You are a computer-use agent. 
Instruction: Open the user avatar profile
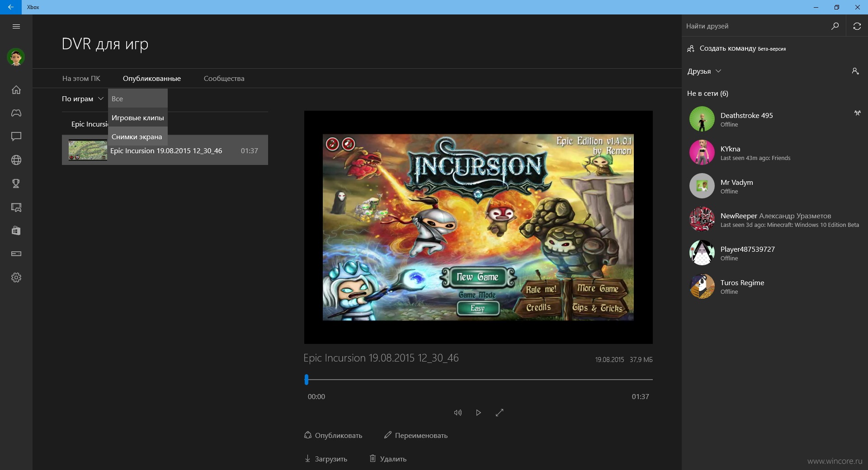point(16,57)
